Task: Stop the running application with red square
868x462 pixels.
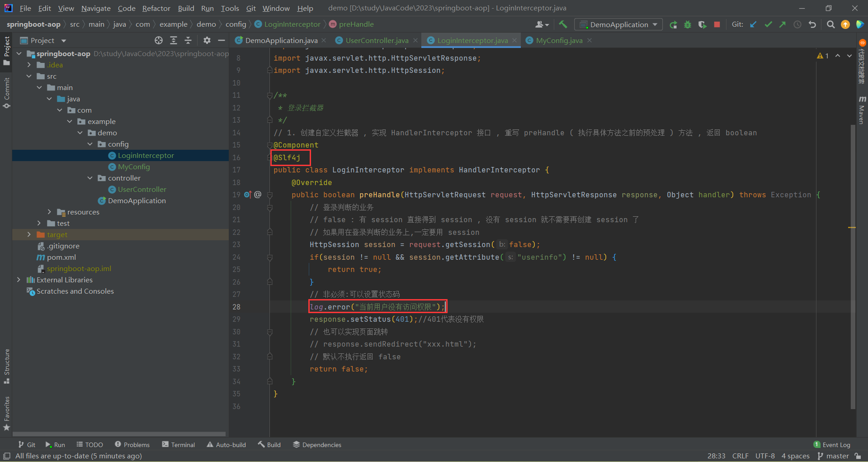Action: 717,24
